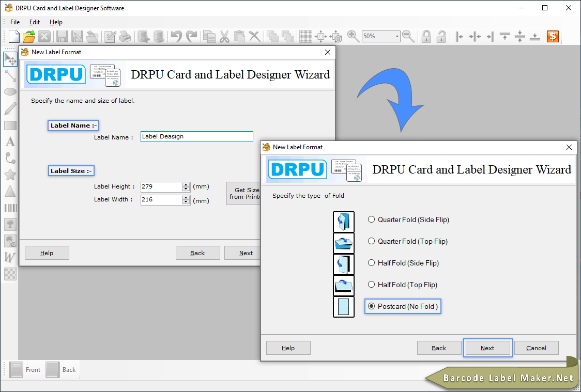Click the closed padlock Lock icon
The height and width of the screenshot is (392, 581).
[426, 36]
